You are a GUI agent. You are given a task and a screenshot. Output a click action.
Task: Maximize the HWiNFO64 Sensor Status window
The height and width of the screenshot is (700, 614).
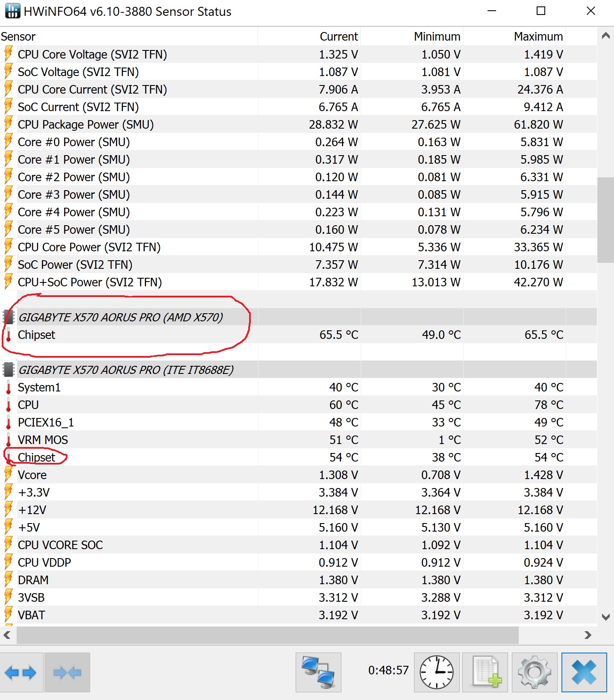click(x=541, y=11)
